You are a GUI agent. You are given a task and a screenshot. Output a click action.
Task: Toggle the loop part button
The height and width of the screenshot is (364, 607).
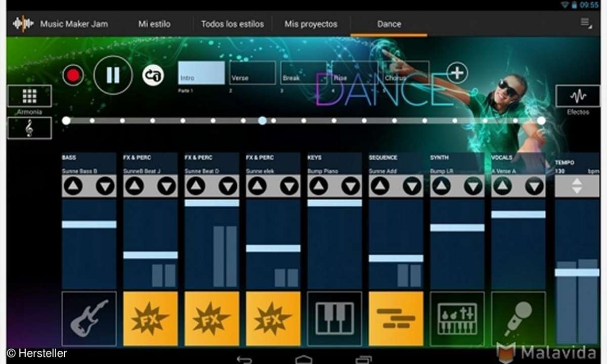153,75
